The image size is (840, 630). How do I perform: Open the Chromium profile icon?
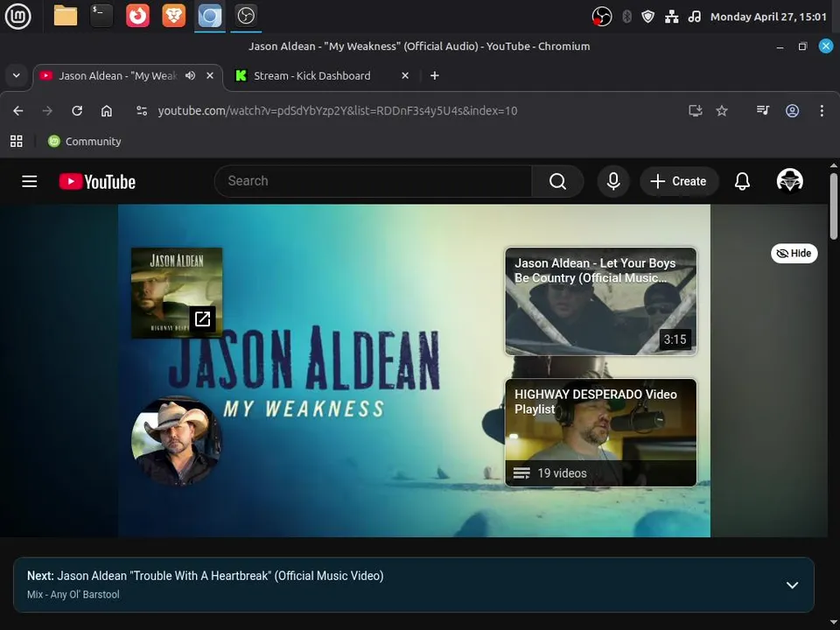[x=793, y=111]
